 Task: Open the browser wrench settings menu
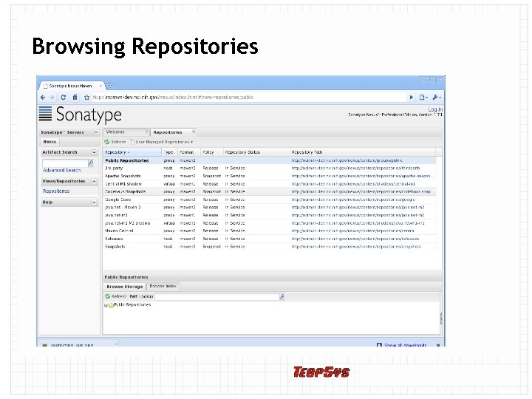[x=437, y=98]
